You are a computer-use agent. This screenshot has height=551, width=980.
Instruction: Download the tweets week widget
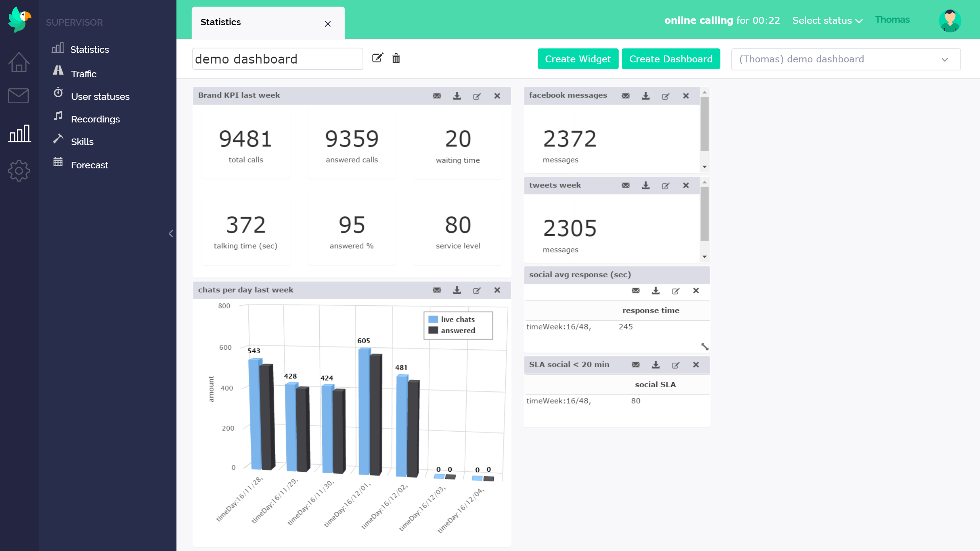645,185
